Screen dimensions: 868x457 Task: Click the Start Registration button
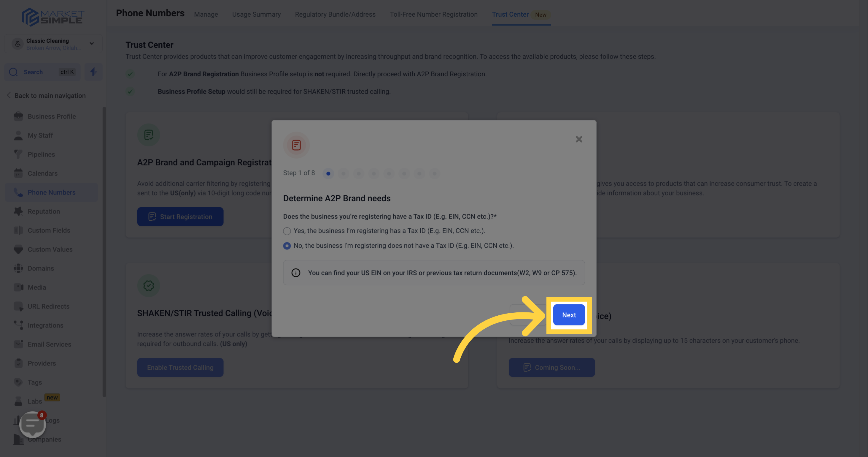[180, 216]
